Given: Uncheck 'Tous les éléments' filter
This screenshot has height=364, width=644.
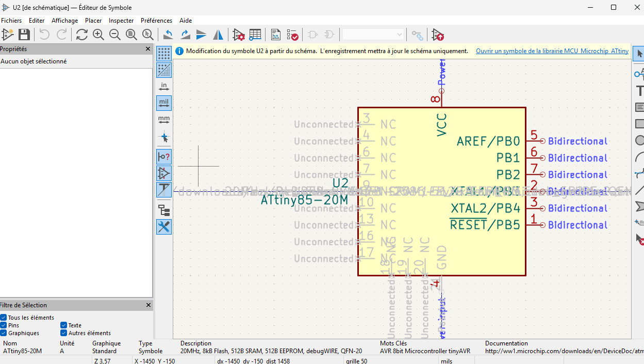Looking at the screenshot, I should tap(4, 318).
